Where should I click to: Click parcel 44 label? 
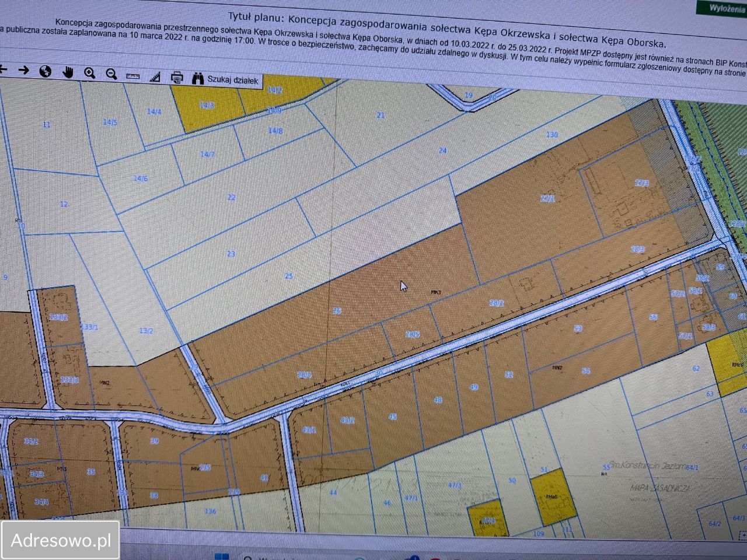click(x=333, y=492)
